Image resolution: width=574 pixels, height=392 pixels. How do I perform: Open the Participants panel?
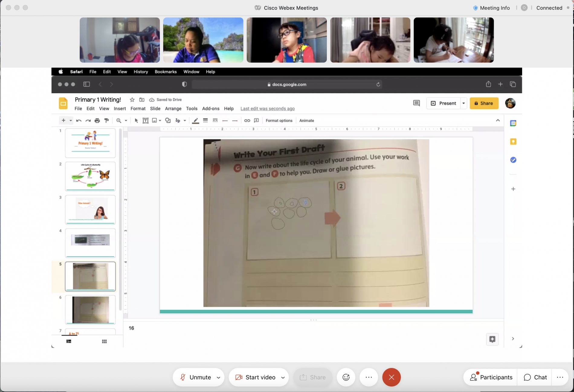[491, 377]
